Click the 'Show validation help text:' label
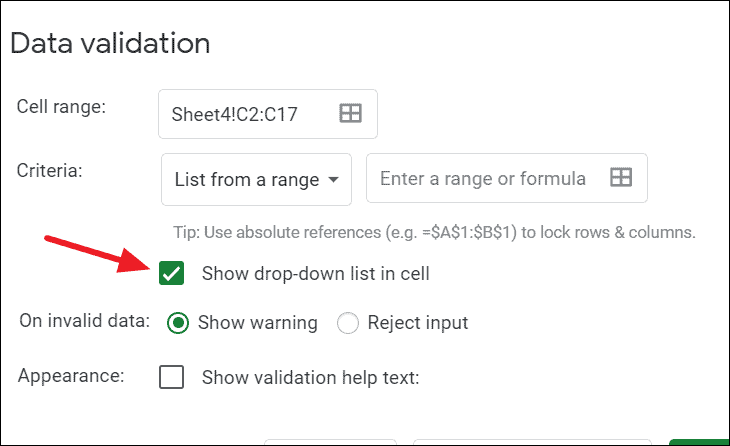 click(x=310, y=377)
